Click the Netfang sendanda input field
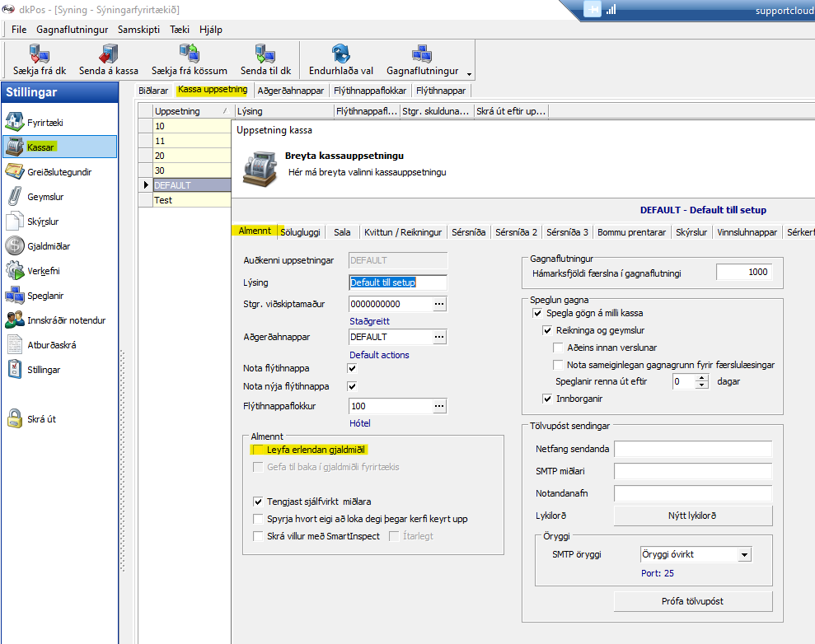Viewport: 815px width, 644px height. pos(692,449)
